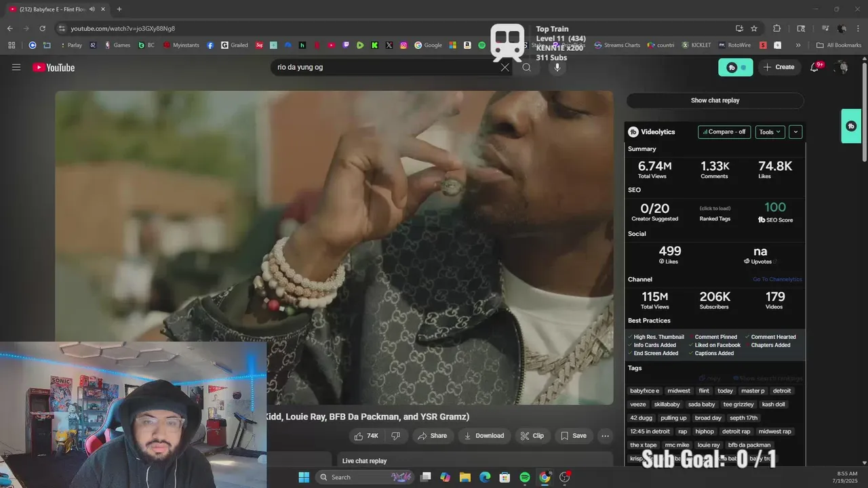This screenshot has width=868, height=488.
Task: Select the '12:45 in detroit' tag
Action: [x=650, y=432]
